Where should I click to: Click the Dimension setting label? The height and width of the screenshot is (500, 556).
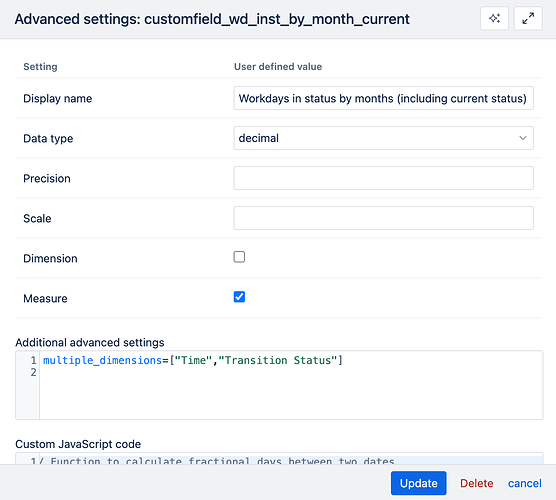click(50, 259)
